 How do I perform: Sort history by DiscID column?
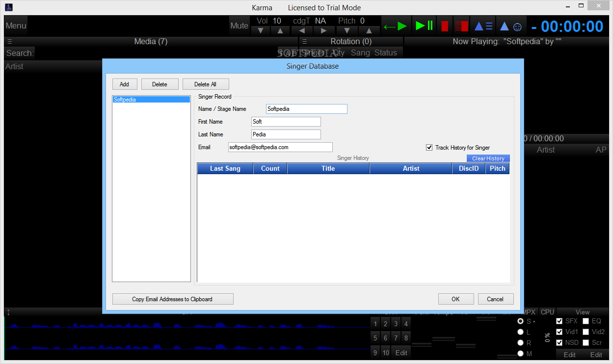[469, 168]
